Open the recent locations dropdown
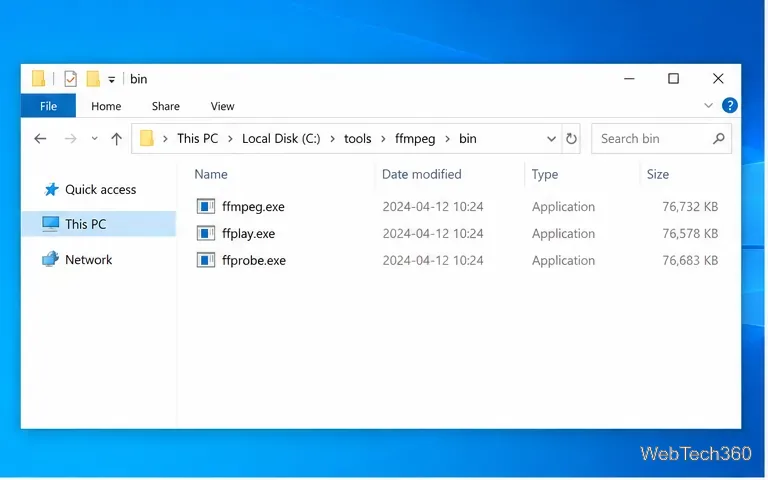 coord(95,139)
